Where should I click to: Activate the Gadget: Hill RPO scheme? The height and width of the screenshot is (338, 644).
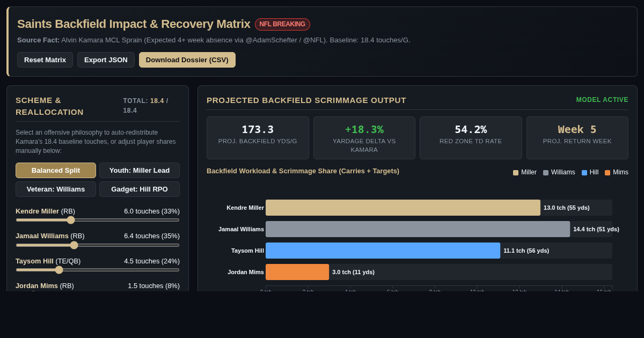140,189
